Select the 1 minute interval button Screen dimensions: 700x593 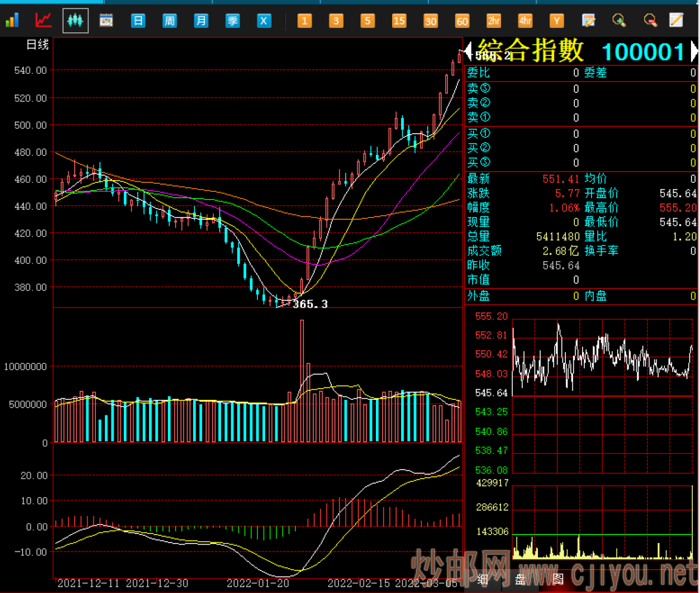305,21
